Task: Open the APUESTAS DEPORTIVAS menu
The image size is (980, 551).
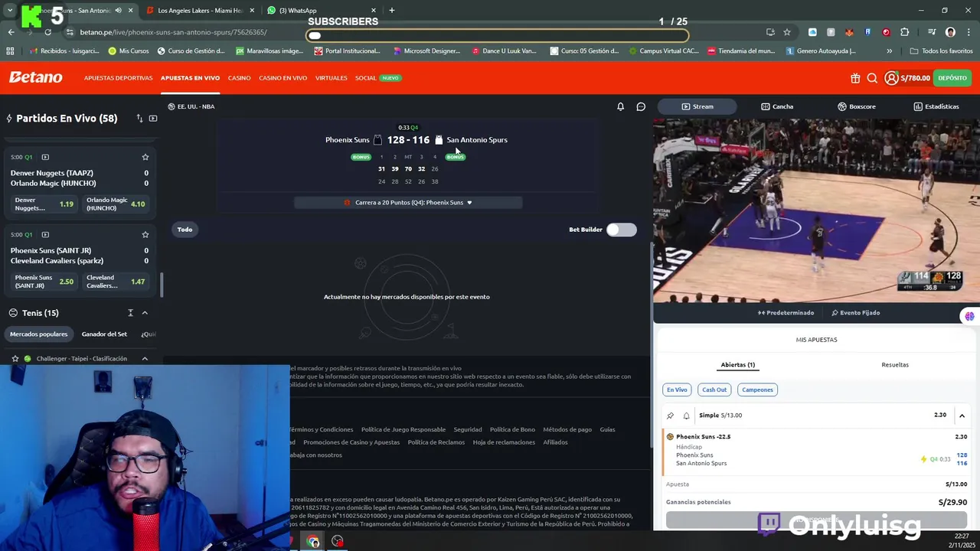Action: [x=118, y=78]
